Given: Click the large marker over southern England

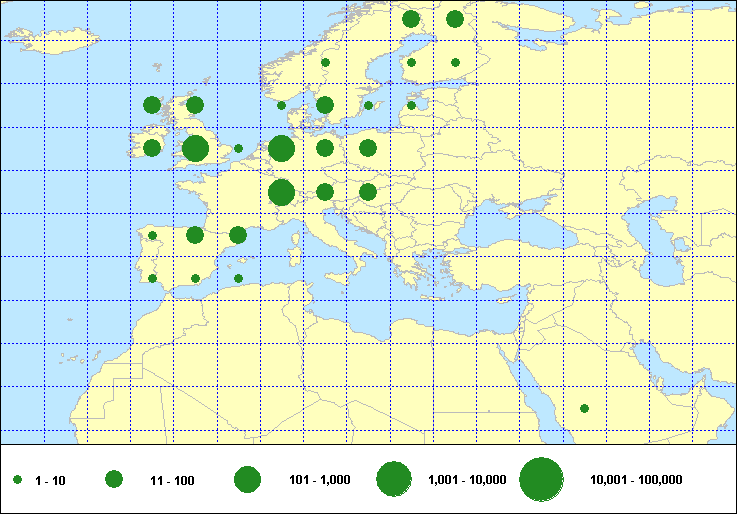Looking at the screenshot, I should [x=195, y=149].
